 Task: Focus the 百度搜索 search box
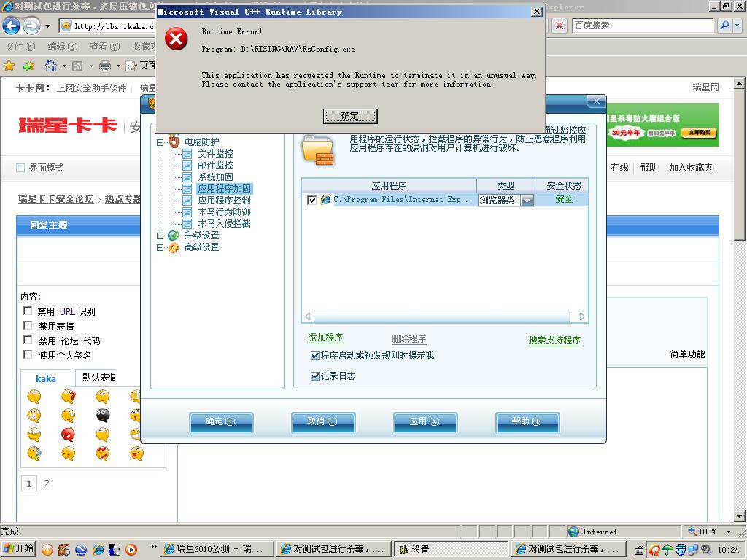[x=642, y=26]
